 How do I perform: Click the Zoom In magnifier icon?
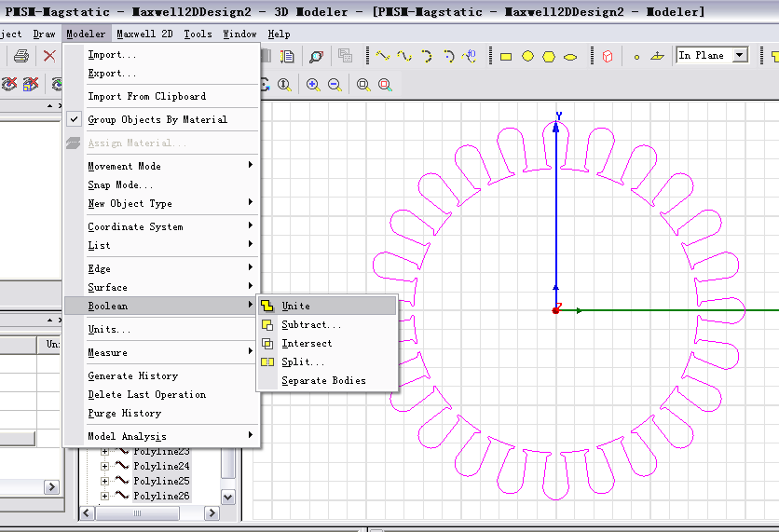click(313, 85)
